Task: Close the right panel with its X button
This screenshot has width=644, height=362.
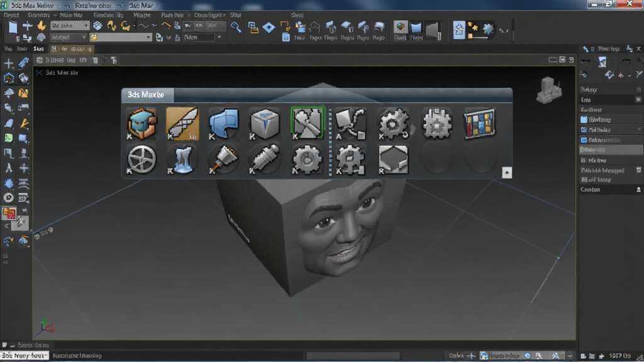Action: click(x=639, y=49)
